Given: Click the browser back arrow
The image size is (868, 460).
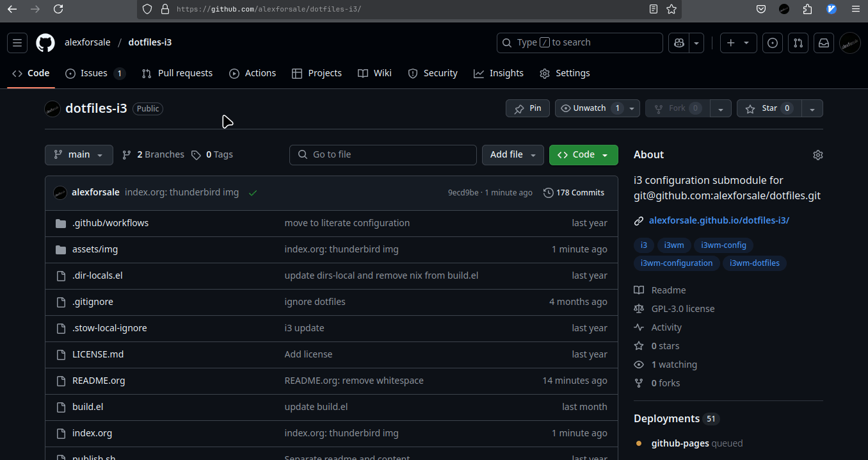Looking at the screenshot, I should coord(12,9).
